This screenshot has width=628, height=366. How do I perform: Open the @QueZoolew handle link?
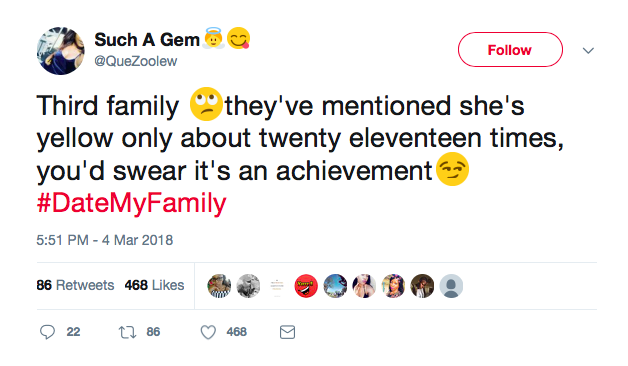136,61
